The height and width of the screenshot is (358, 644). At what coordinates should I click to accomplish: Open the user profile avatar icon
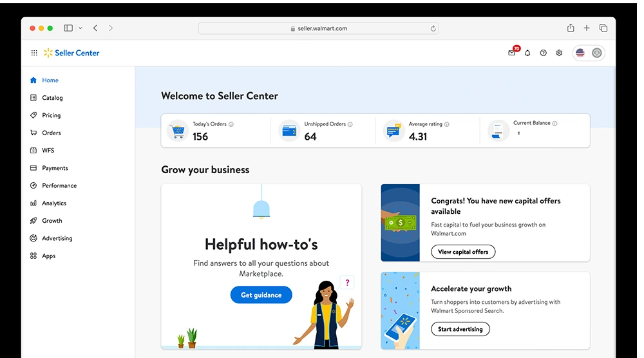597,53
